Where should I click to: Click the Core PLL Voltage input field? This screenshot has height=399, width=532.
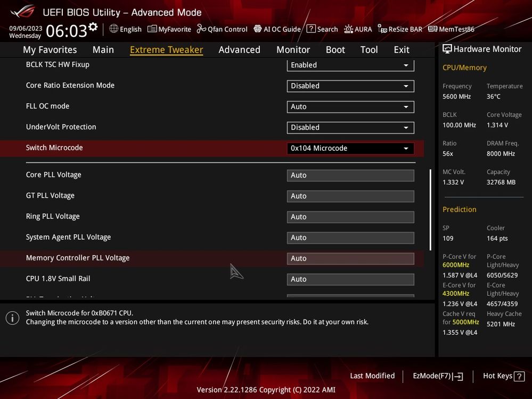point(350,175)
